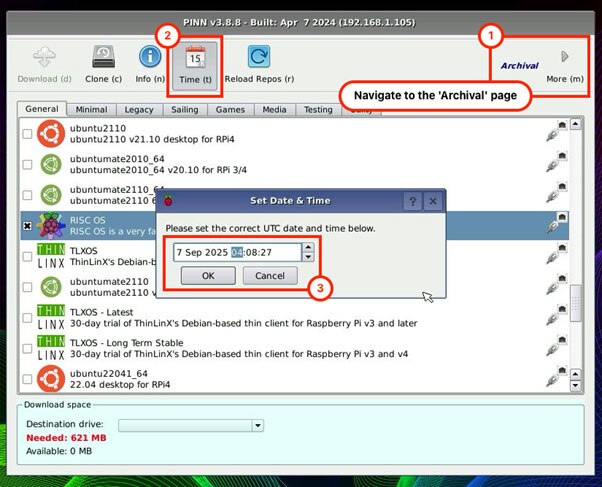Check TLXOS - Long Term Stable checkbox
Screen dimensions: 602x487
tap(27, 349)
